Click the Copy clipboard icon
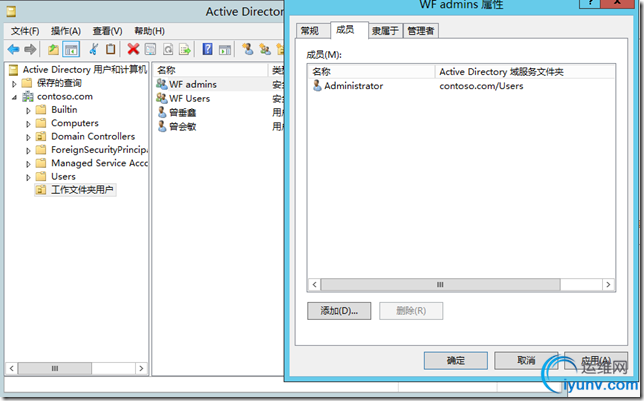Viewport: 644px width, 401px height. click(110, 49)
